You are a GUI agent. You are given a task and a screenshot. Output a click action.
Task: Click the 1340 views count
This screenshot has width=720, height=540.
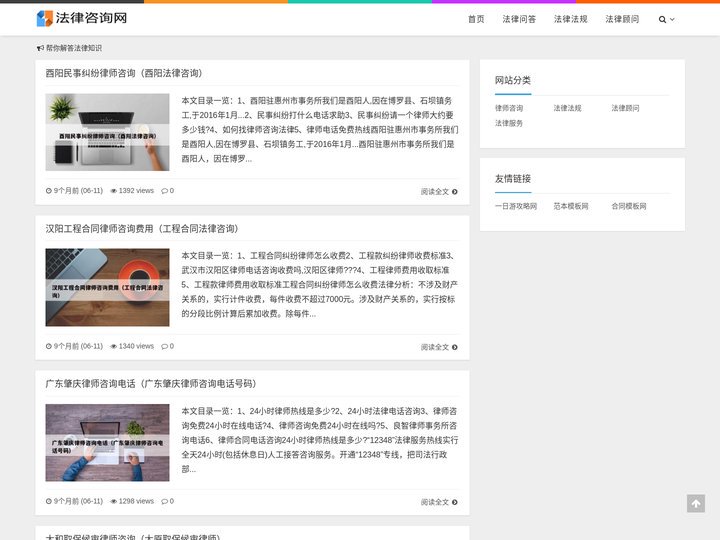click(x=136, y=346)
